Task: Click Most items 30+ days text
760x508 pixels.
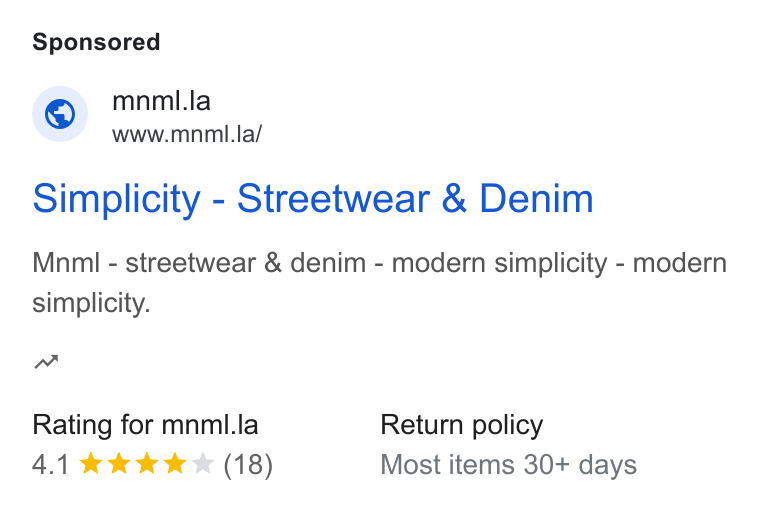Action: tap(508, 465)
